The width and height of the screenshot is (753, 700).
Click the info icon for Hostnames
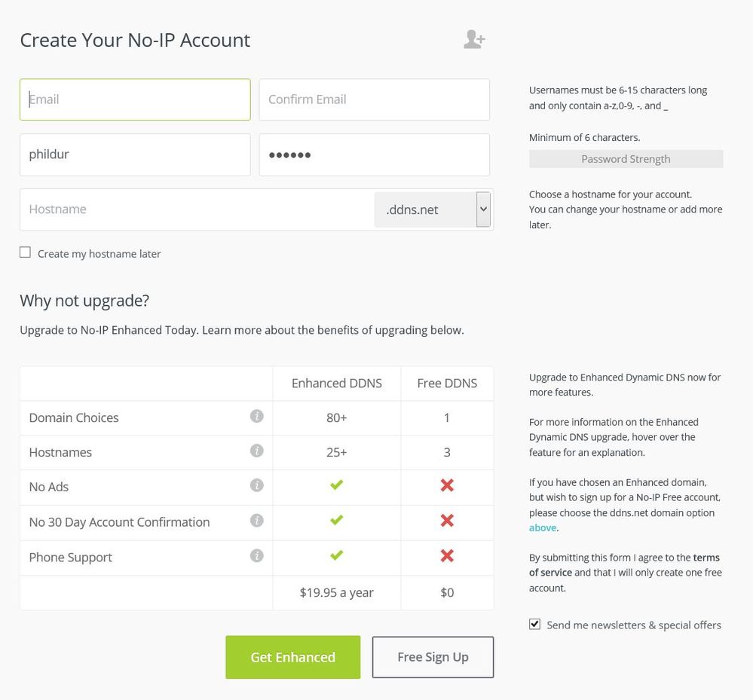pyautogui.click(x=257, y=451)
